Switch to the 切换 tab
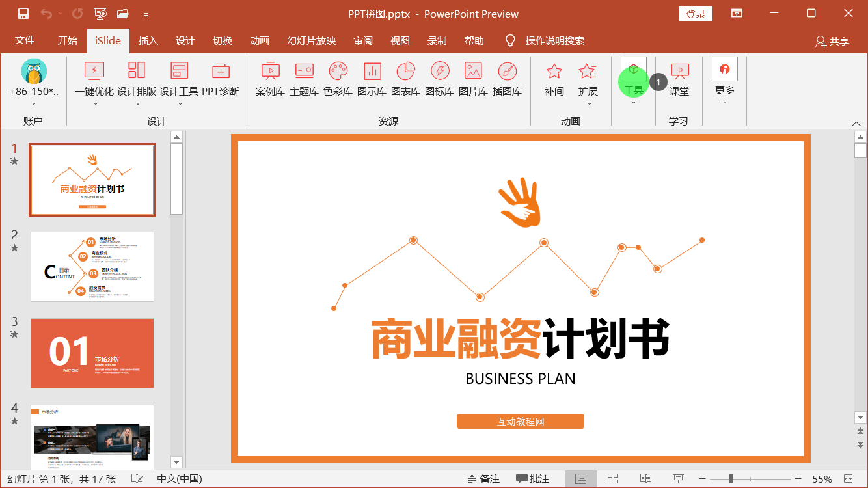 coord(223,40)
